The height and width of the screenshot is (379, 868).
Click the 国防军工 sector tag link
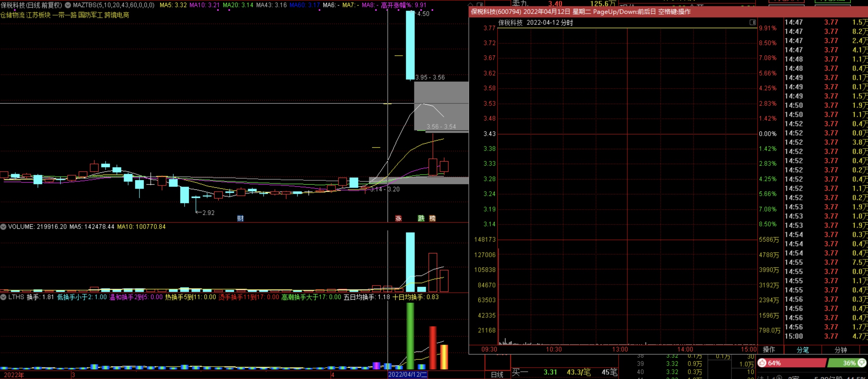pyautogui.click(x=91, y=15)
